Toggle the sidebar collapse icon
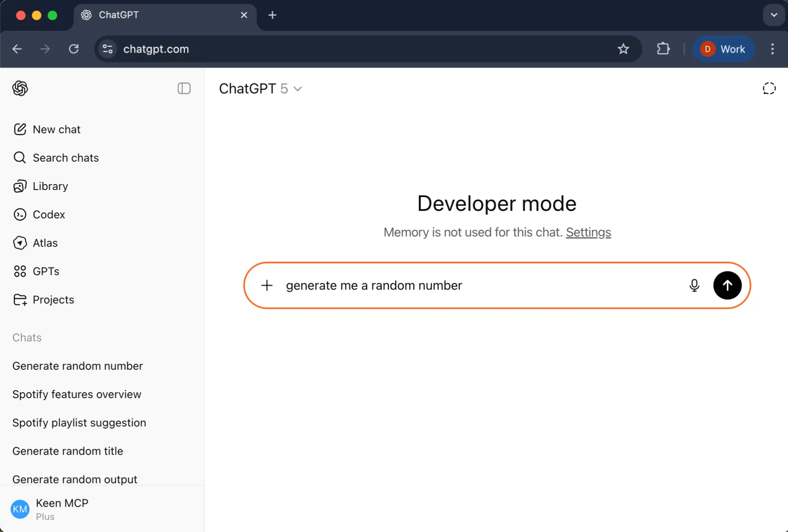The height and width of the screenshot is (532, 788). pyautogui.click(x=184, y=88)
